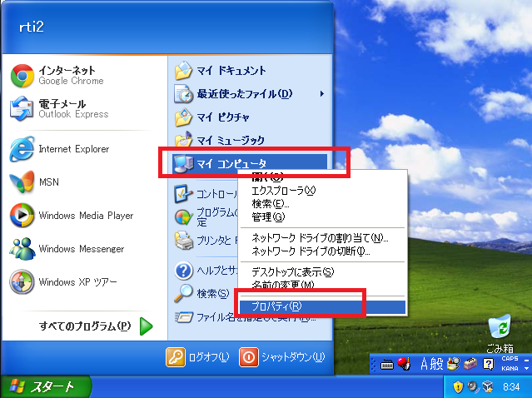Choose 名前の変更 in context menu

322,284
